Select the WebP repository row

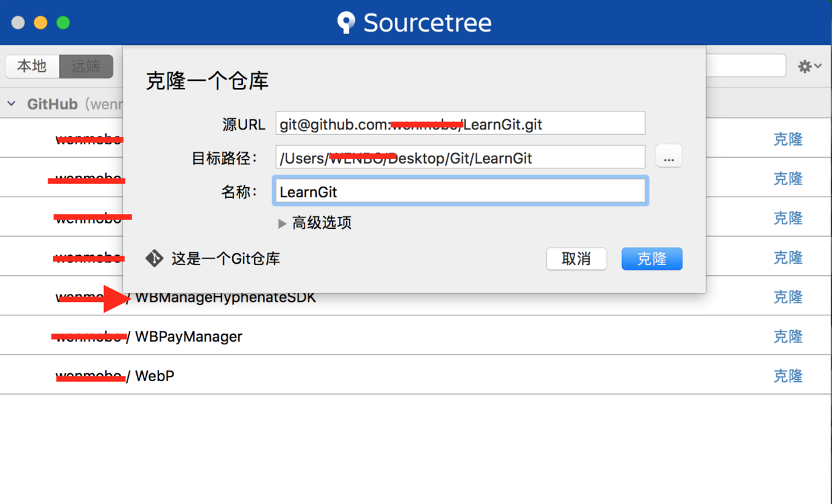(416, 375)
